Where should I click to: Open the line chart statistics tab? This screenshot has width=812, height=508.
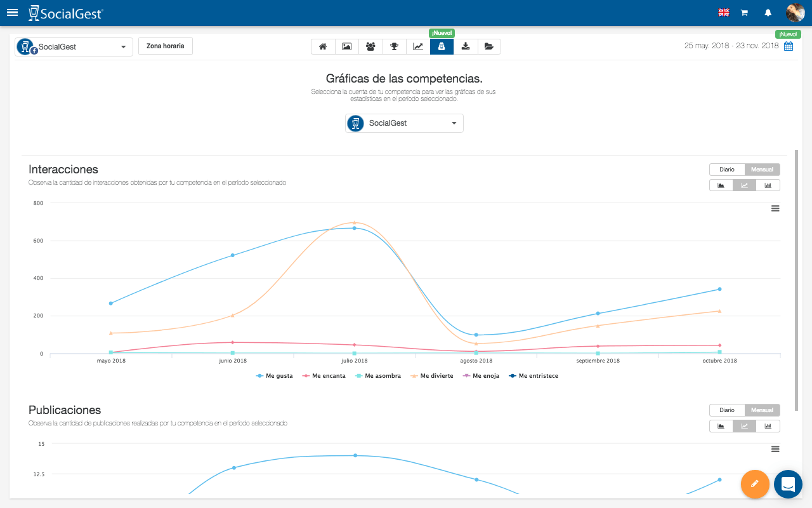coord(418,46)
